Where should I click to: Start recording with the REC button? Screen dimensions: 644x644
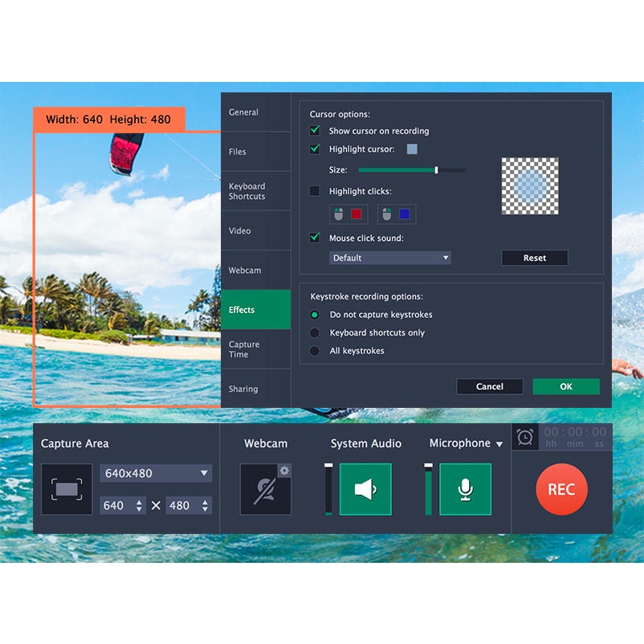point(561,489)
